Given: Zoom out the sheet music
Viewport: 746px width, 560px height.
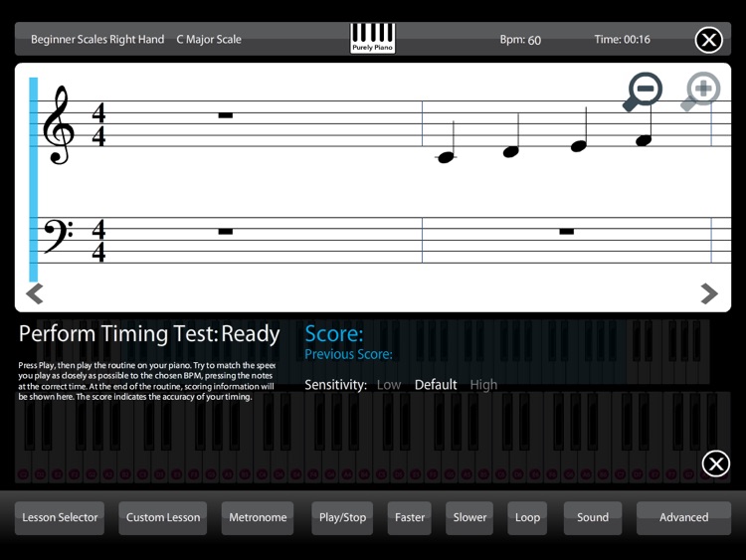Looking at the screenshot, I should (644, 91).
